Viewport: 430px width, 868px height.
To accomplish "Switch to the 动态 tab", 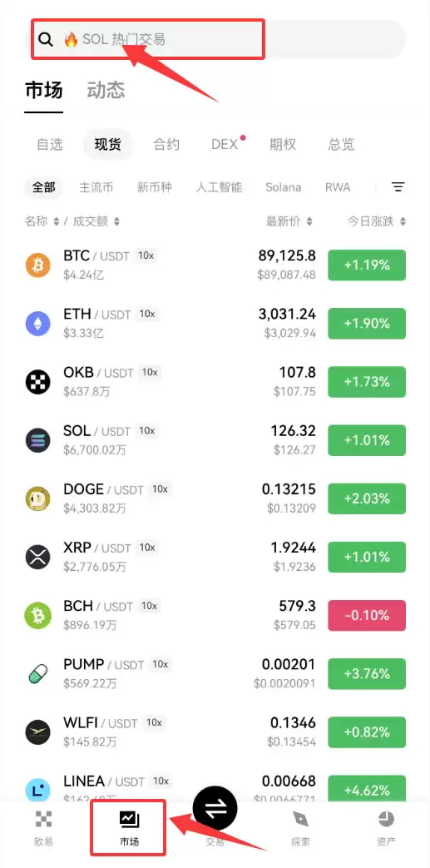I will click(x=106, y=90).
